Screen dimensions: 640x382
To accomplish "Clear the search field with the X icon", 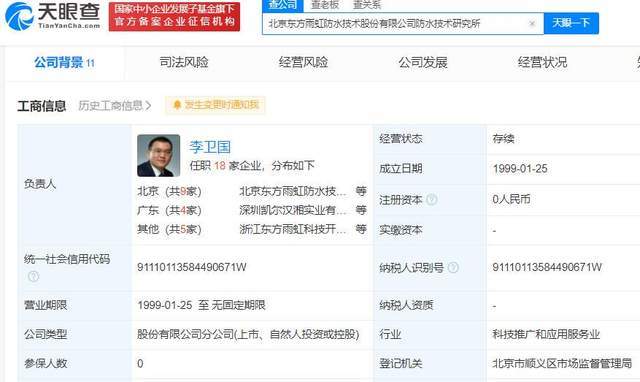I will (x=532, y=24).
